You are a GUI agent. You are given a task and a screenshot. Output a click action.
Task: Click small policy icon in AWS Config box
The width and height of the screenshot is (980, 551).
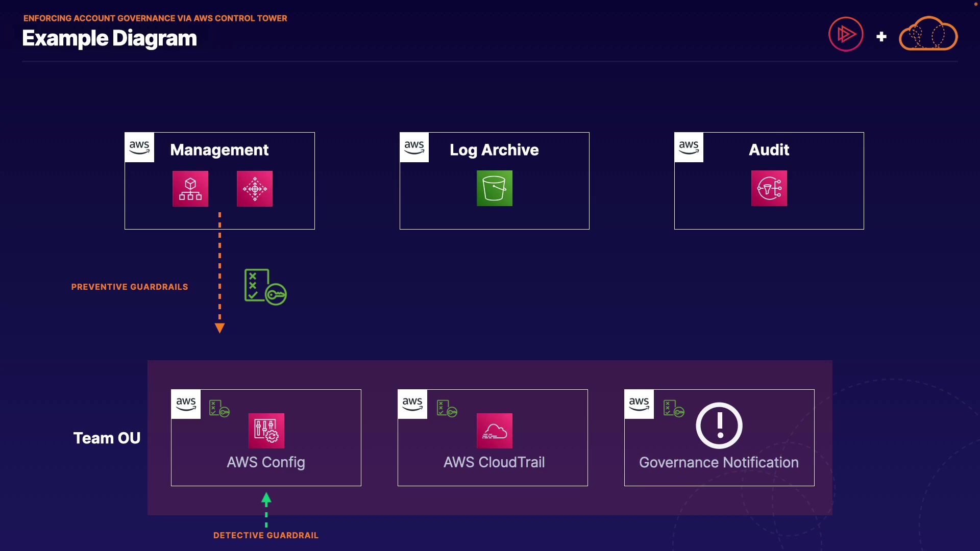[219, 409]
